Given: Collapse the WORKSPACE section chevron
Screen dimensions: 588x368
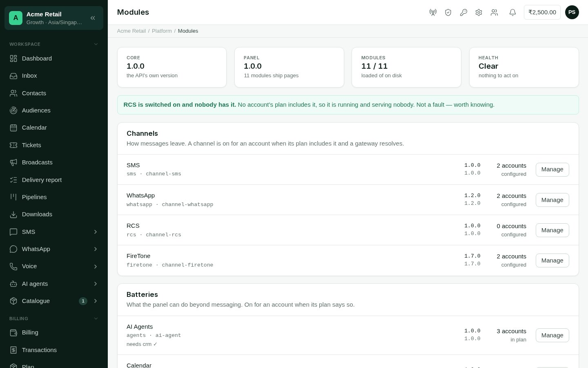Looking at the screenshot, I should tap(96, 44).
